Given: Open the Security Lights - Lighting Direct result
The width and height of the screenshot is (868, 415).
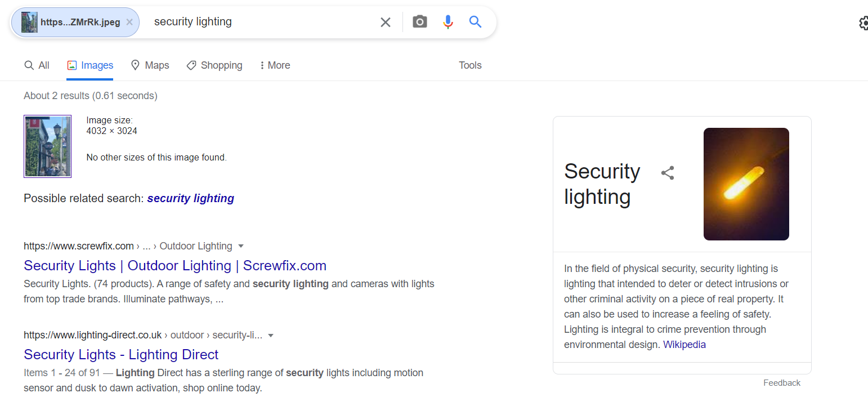Looking at the screenshot, I should point(121,355).
